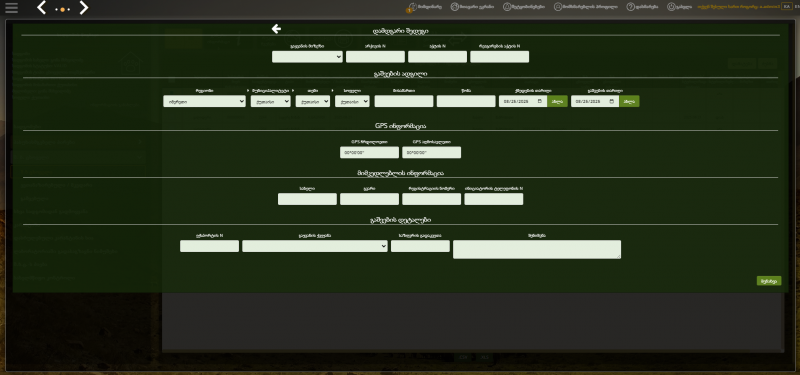Screen dimensions: 800x375
Task: Open the wide dropdown in release details section
Action: (x=315, y=246)
